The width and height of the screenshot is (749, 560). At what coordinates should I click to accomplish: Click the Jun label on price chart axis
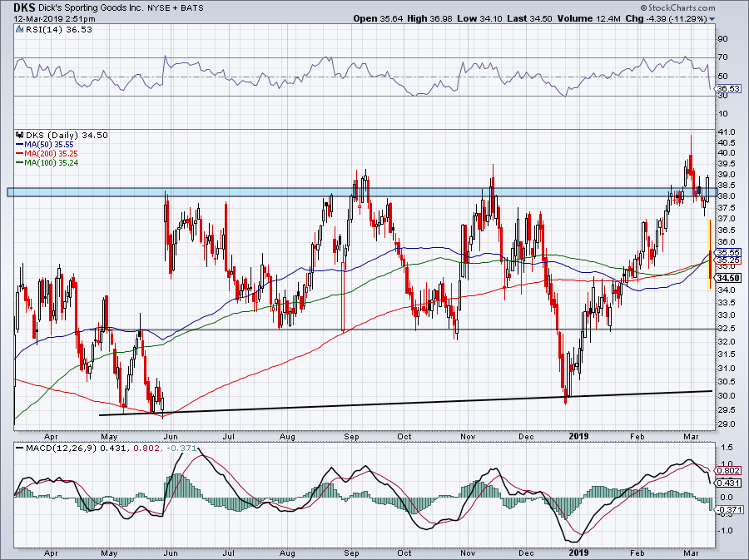click(171, 436)
